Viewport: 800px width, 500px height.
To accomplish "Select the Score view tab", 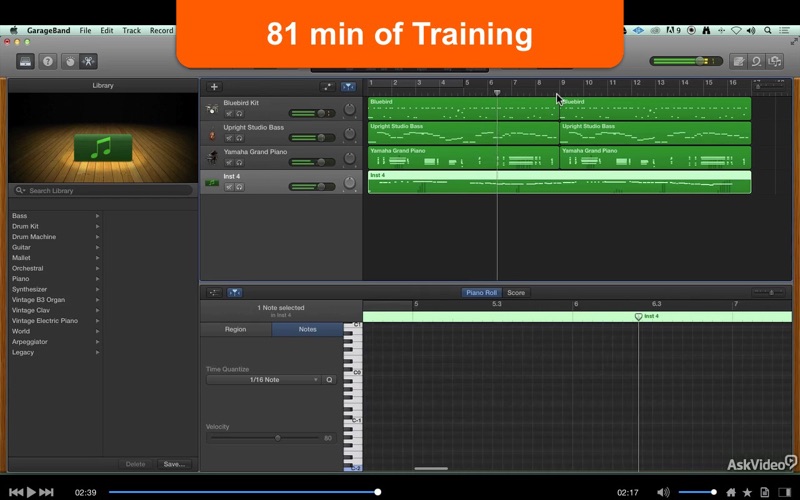I will click(x=516, y=292).
